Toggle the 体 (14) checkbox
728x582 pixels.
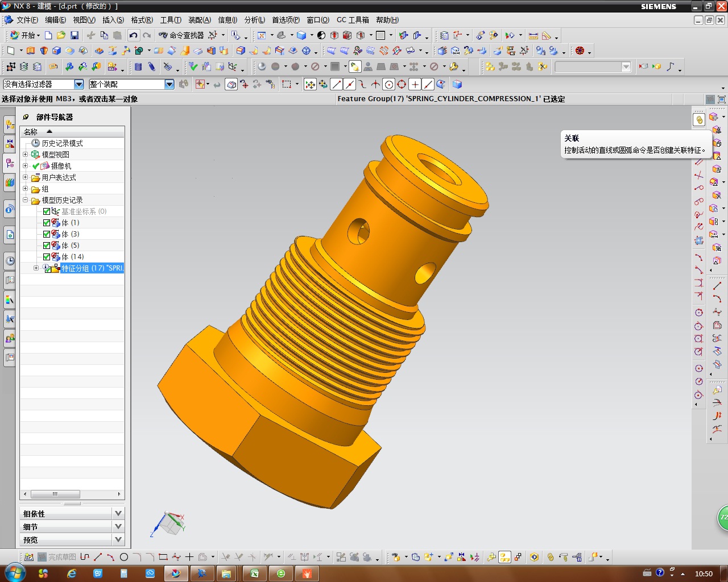point(47,257)
